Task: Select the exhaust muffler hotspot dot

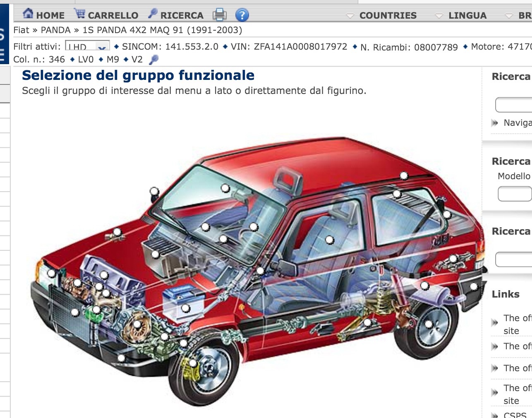Action: [425, 286]
